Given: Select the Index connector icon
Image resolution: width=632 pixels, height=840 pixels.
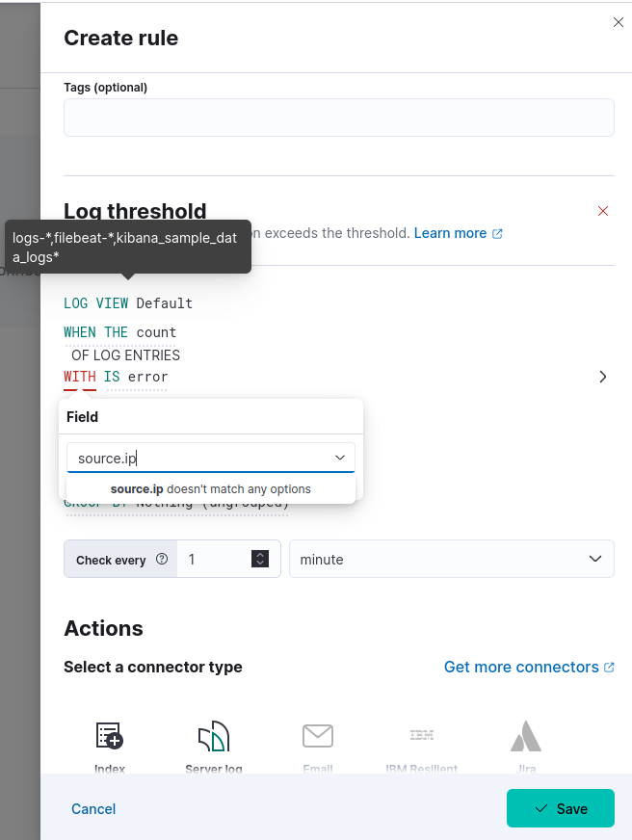Looking at the screenshot, I should (110, 737).
